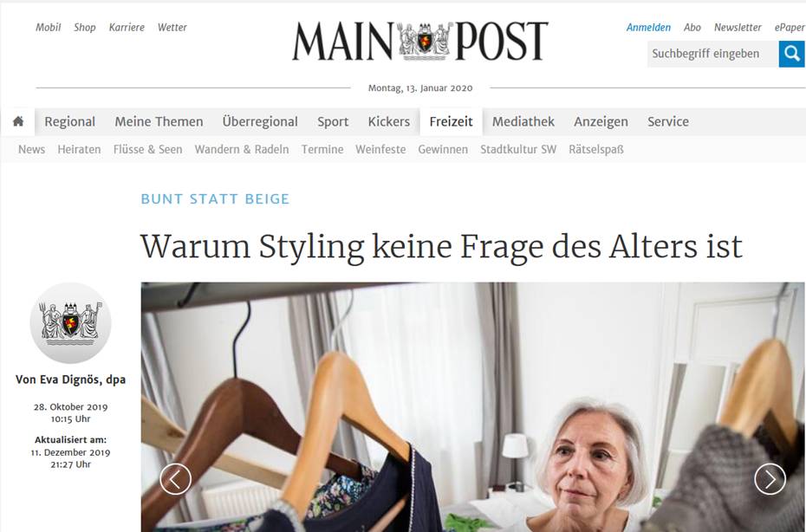Advance to next gallery image arrow
This screenshot has height=532, width=806.
[770, 479]
